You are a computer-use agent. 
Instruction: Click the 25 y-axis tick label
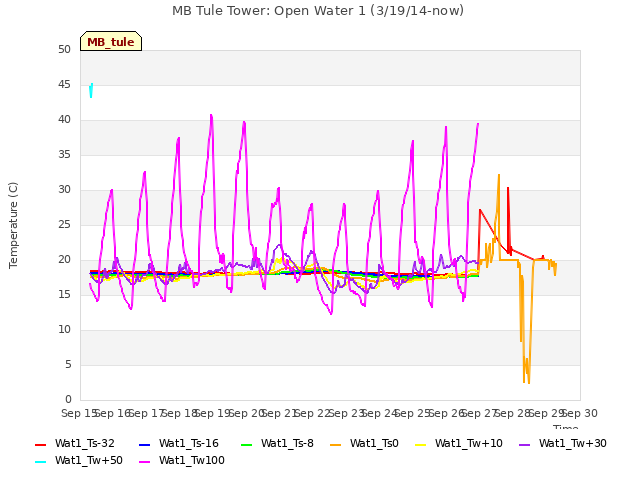click(64, 224)
